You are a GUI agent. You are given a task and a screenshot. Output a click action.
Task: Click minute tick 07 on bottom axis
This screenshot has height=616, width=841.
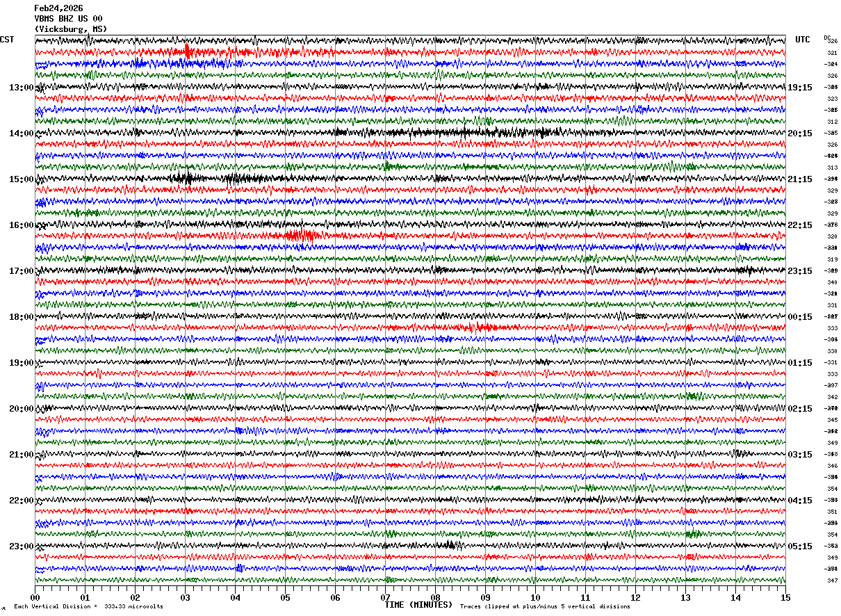(x=385, y=597)
